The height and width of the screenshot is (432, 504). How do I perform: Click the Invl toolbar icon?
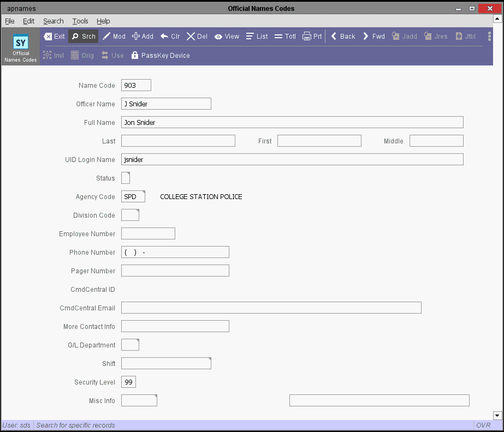pyautogui.click(x=54, y=55)
